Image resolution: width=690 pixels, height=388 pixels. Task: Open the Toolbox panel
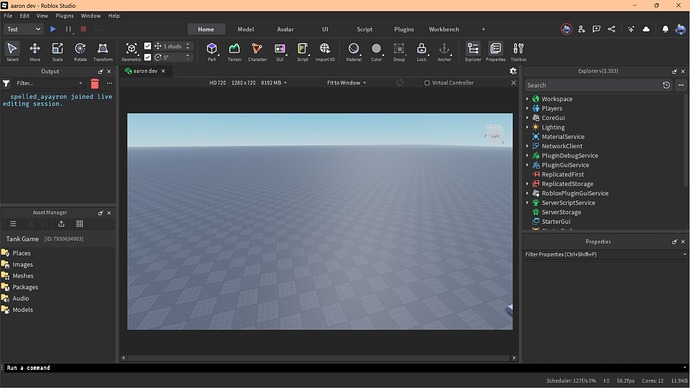tap(518, 51)
